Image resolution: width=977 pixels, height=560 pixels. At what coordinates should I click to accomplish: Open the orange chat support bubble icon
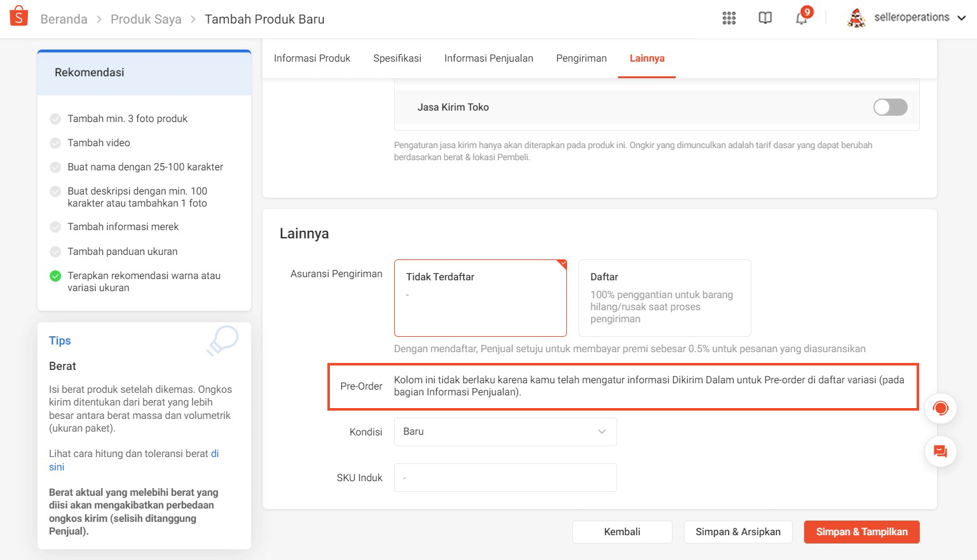tap(941, 408)
